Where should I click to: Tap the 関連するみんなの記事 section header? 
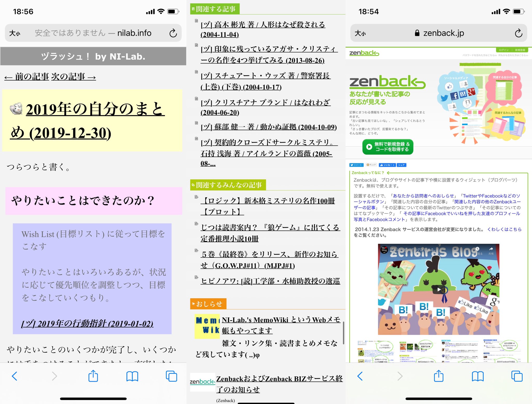[x=228, y=185]
